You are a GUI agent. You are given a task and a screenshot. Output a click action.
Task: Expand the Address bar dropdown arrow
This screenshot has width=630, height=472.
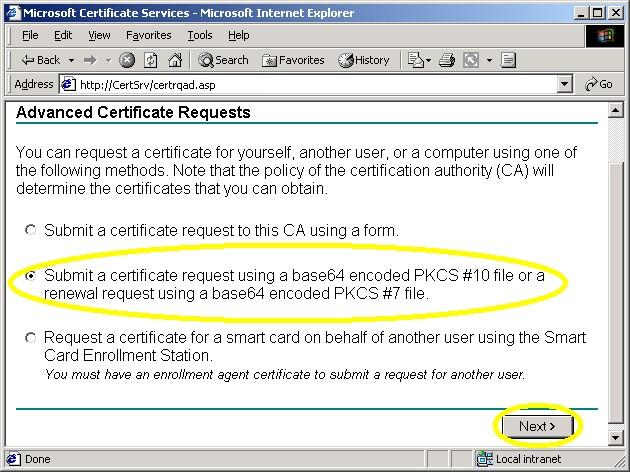(565, 85)
